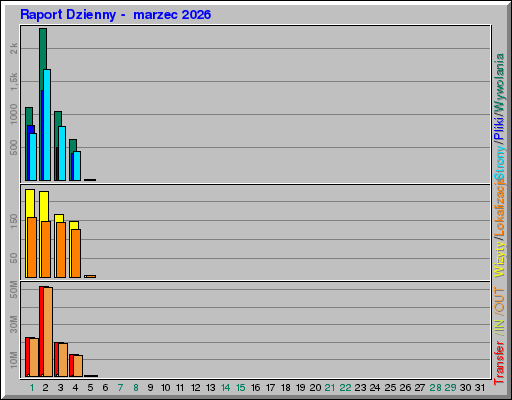Viewport: 512px width, 400px height.
Task: Click day 6 label on x-axis
Action: pyautogui.click(x=105, y=388)
